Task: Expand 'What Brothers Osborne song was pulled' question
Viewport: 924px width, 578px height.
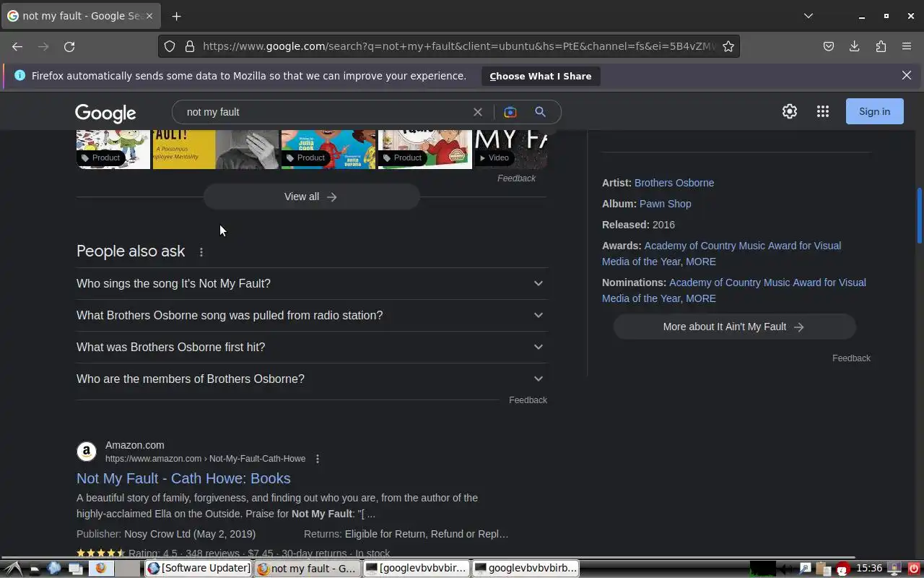Action: click(312, 315)
